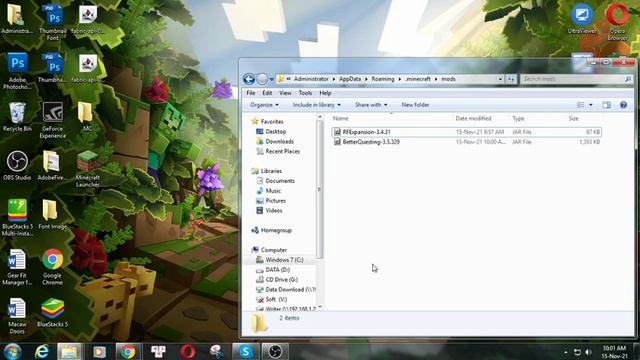
Task: Open the Organize dropdown menu
Action: pyautogui.click(x=264, y=105)
